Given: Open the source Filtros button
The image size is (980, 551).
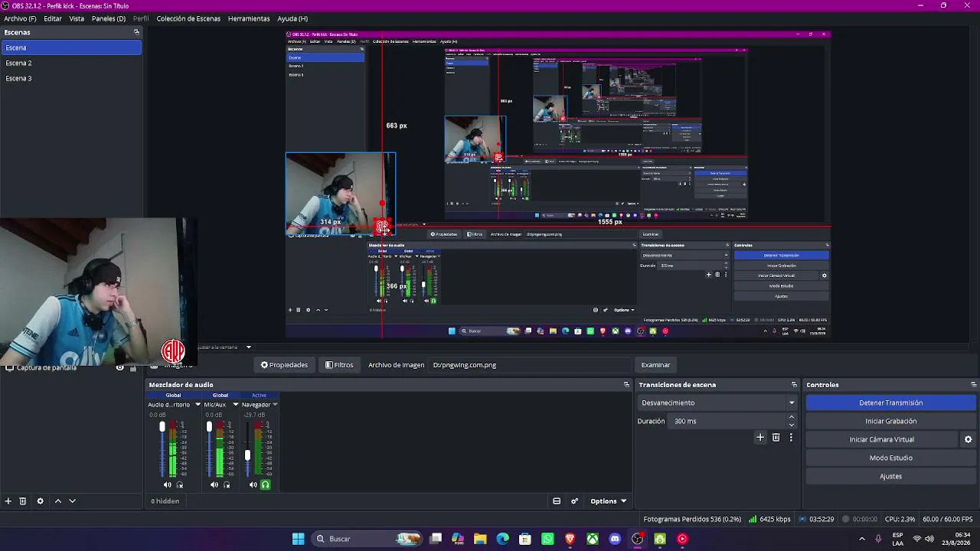Looking at the screenshot, I should click(x=339, y=365).
